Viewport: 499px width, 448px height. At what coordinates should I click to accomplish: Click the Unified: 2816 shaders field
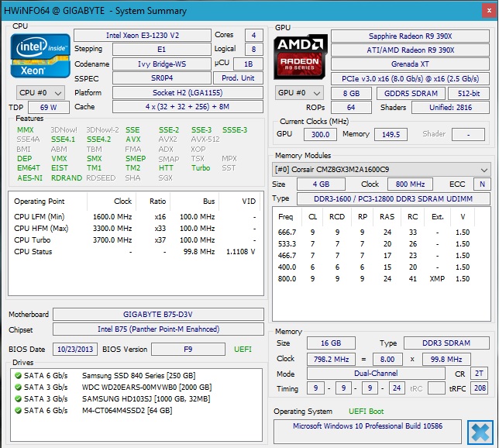(450, 107)
